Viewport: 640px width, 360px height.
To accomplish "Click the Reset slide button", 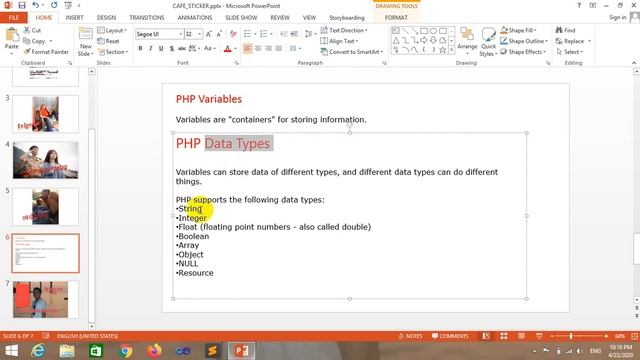I will (109, 41).
